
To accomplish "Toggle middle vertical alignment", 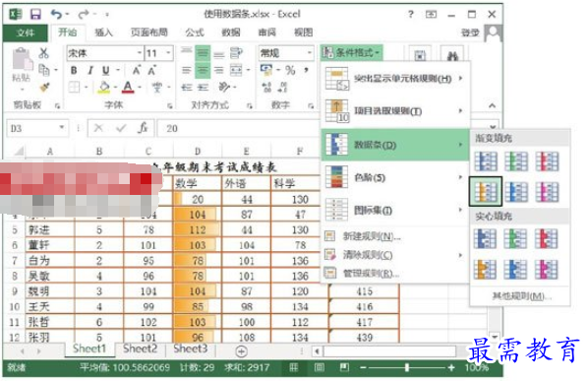I will point(203,53).
